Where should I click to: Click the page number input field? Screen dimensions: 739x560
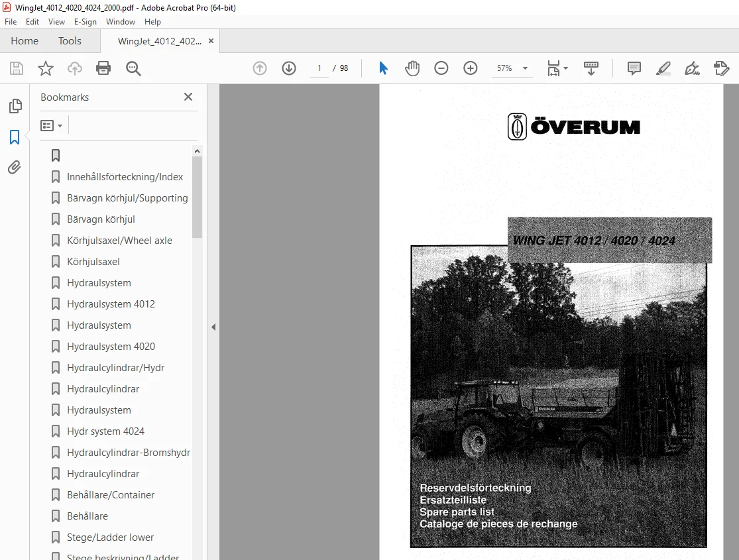tap(319, 68)
